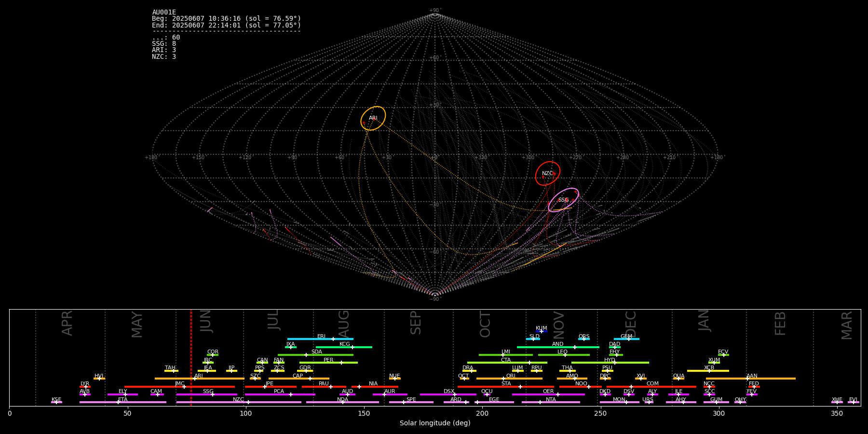868x434 pixels.
Task: Click the 'Solar longitude (deg)' axis label
Action: click(x=435, y=423)
